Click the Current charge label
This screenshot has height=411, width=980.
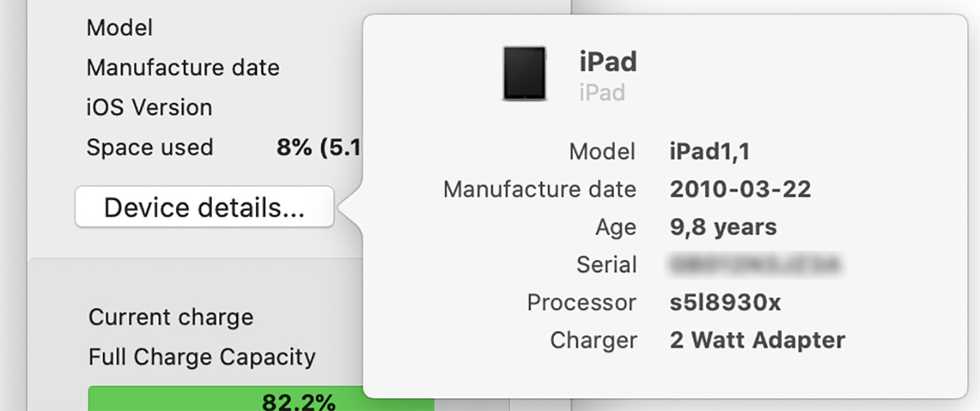pyautogui.click(x=171, y=318)
